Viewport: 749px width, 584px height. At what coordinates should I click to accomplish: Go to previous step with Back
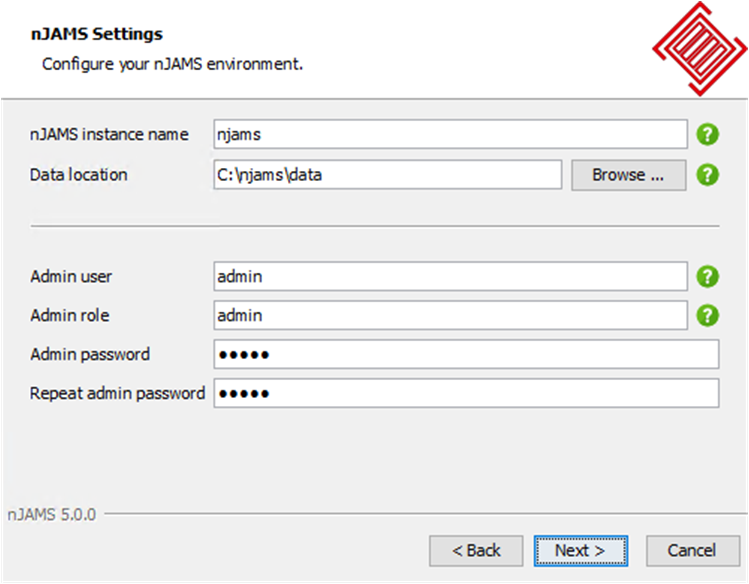click(476, 551)
